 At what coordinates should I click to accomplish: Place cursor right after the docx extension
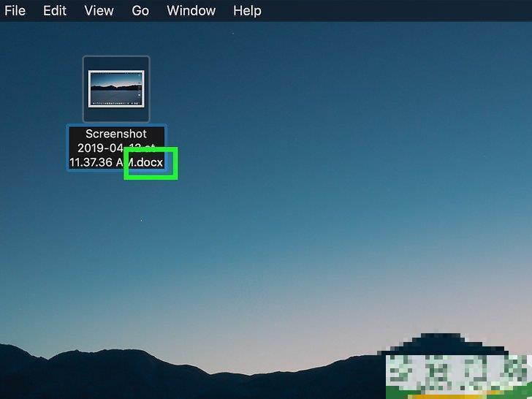click(164, 161)
